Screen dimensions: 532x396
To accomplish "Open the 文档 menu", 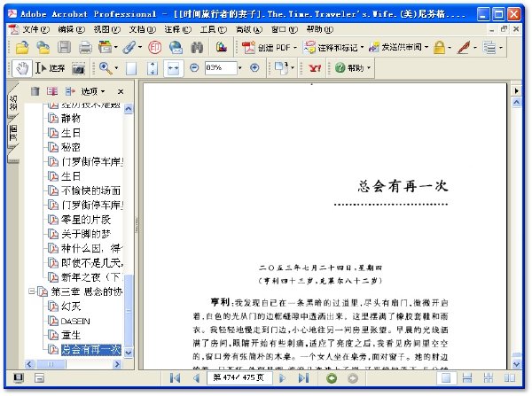I will [143, 30].
